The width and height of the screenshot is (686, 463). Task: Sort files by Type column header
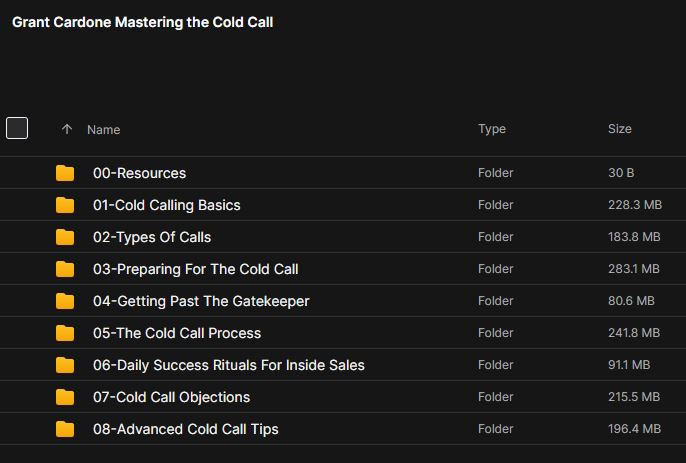pos(492,129)
